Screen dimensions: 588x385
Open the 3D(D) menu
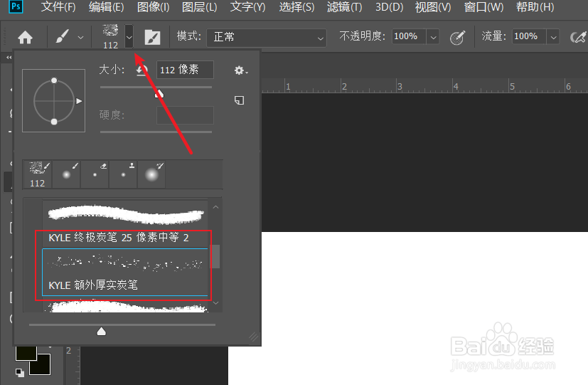click(389, 6)
